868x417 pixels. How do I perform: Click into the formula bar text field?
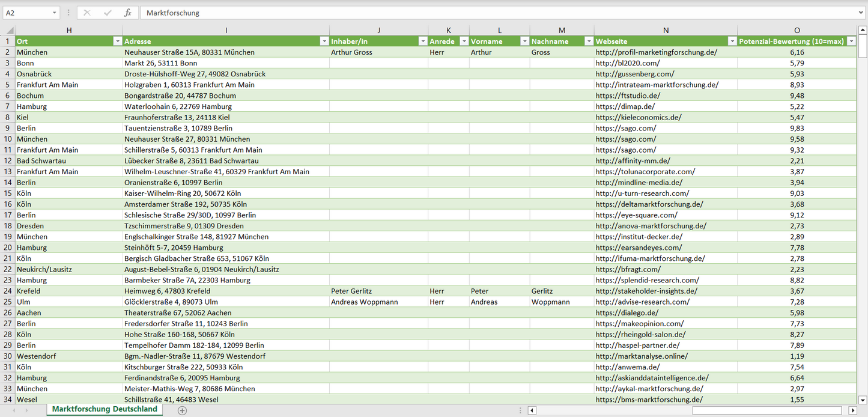pos(481,13)
